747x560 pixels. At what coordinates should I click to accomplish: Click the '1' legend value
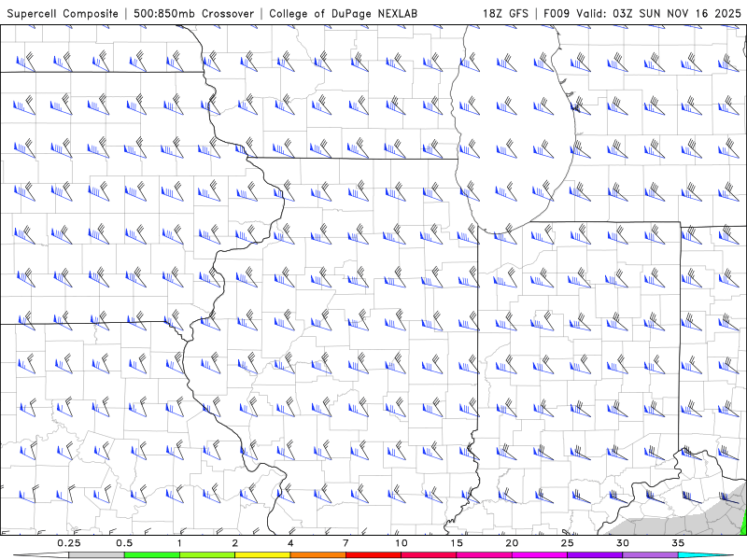pos(179,543)
